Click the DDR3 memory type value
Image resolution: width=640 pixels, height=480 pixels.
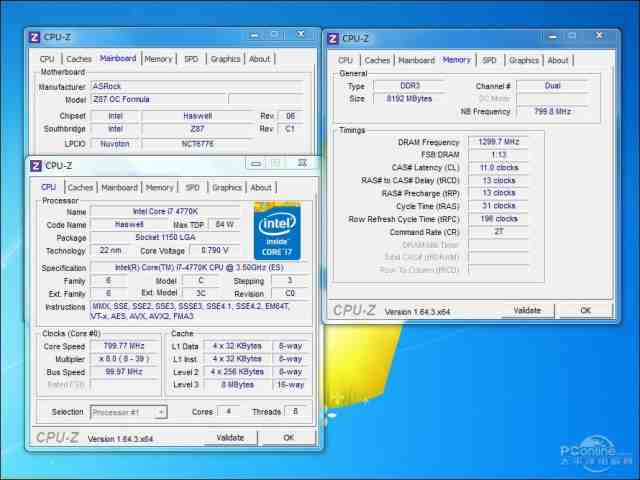tap(410, 86)
